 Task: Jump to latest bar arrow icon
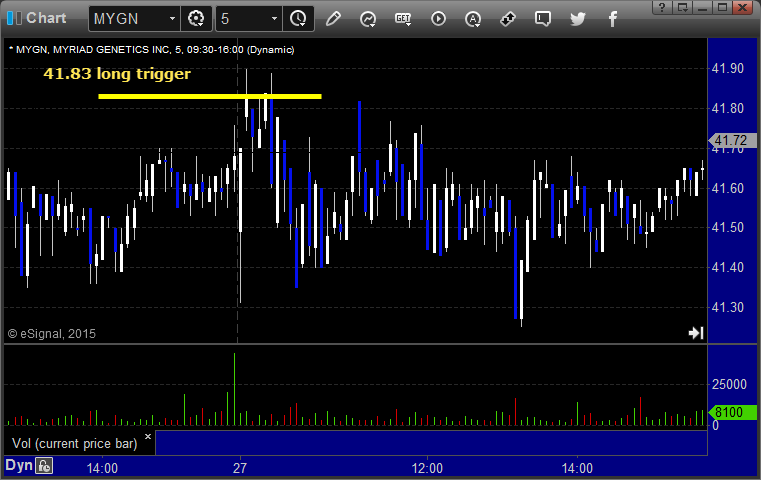(x=696, y=332)
